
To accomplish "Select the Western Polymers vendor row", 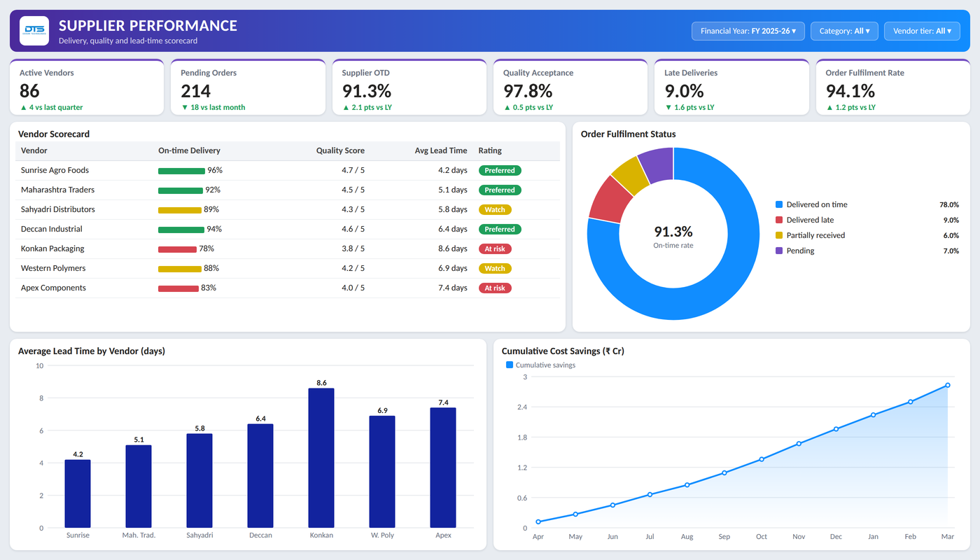I will point(288,268).
